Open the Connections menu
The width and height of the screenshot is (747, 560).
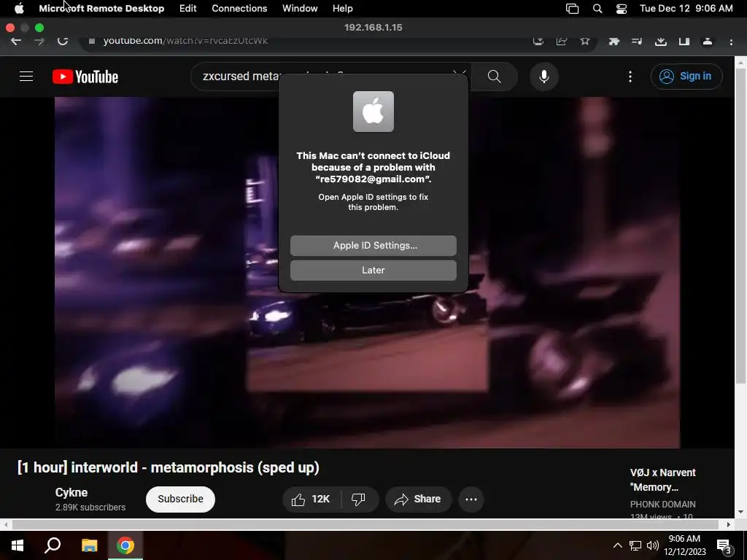(239, 9)
